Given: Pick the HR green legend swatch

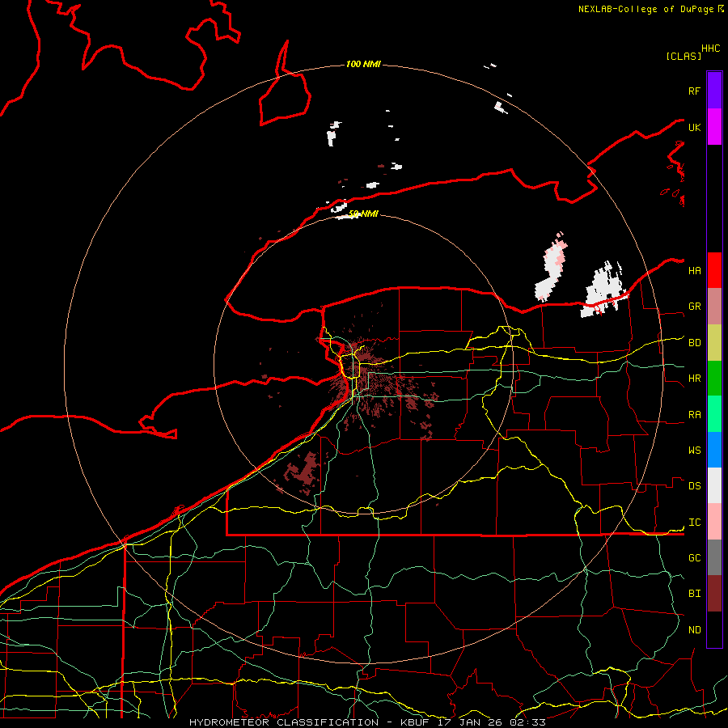Looking at the screenshot, I should 714,378.
